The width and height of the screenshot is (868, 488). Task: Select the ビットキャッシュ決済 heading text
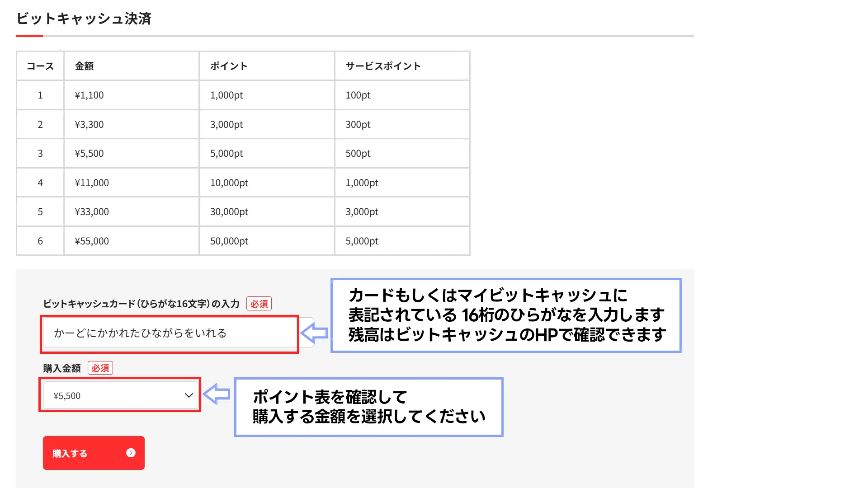tap(84, 19)
